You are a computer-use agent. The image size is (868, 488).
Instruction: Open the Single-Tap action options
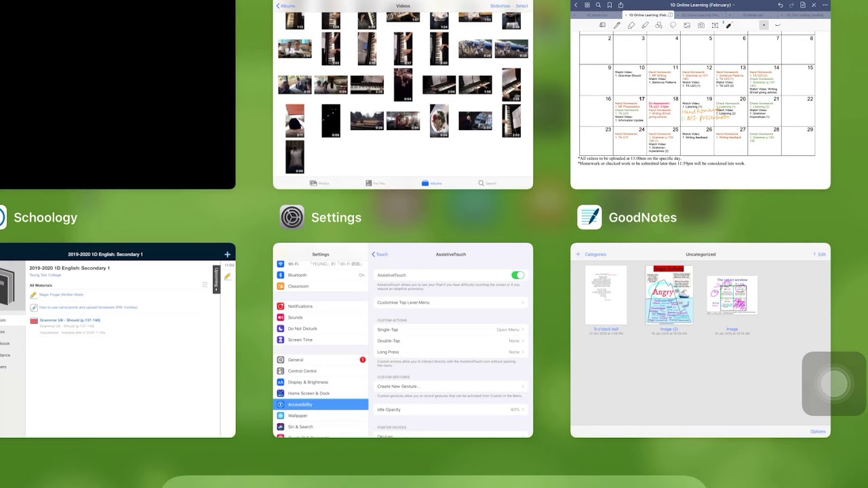point(450,329)
